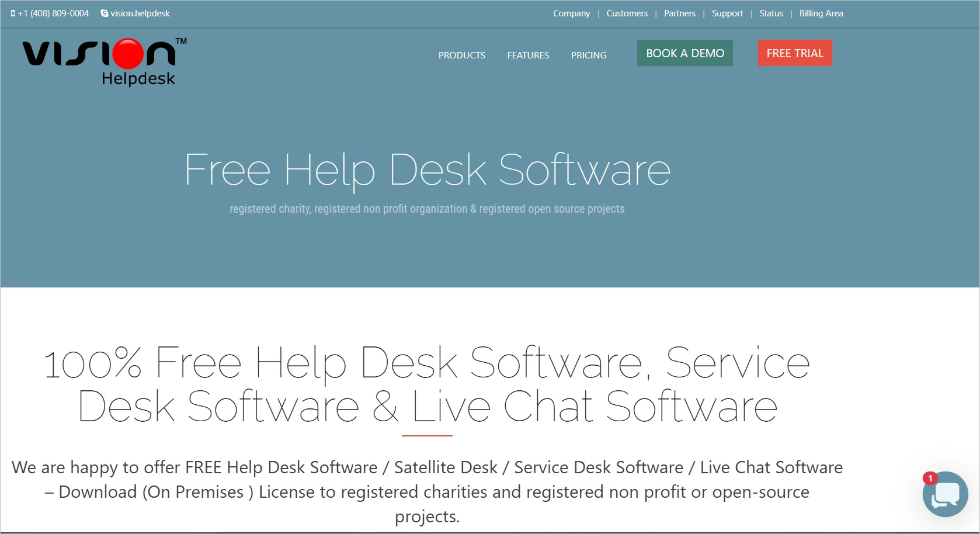Image resolution: width=980 pixels, height=534 pixels.
Task: Open the Billing Area
Action: (821, 13)
